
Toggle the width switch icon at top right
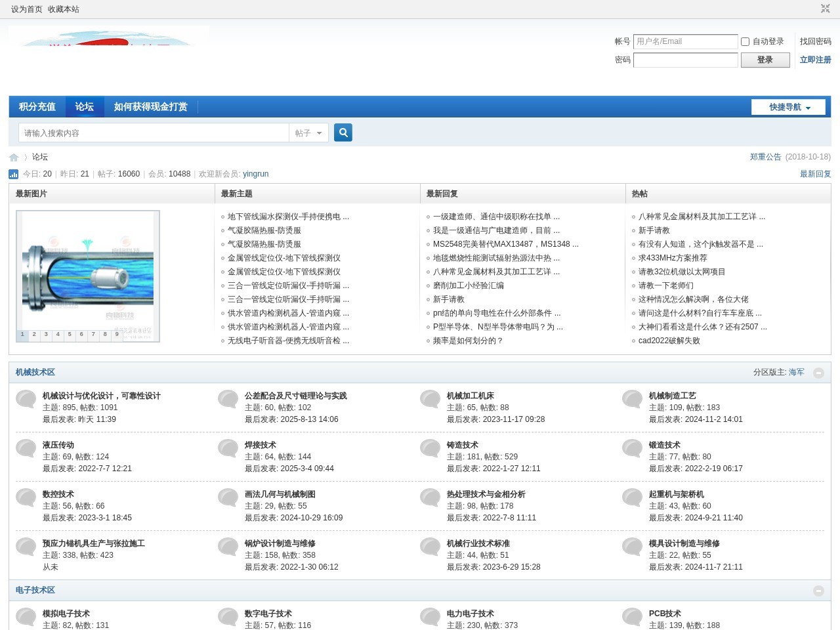click(x=826, y=9)
